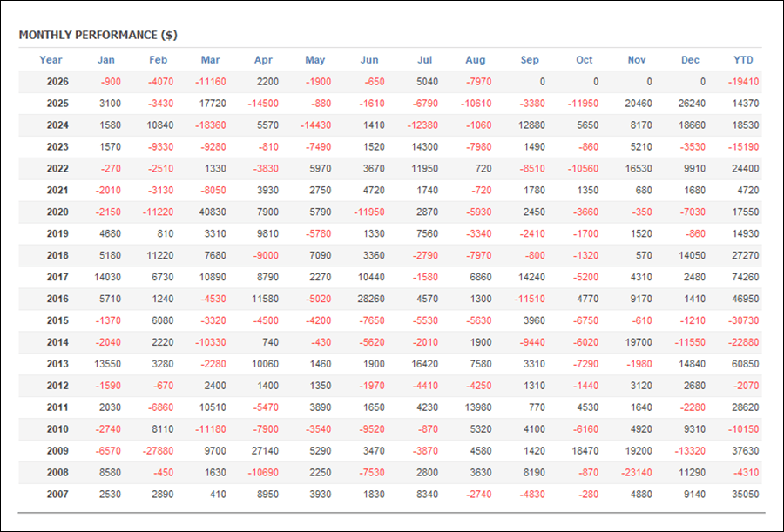
Task: Click the March 2020 value 40830
Action: (x=213, y=212)
